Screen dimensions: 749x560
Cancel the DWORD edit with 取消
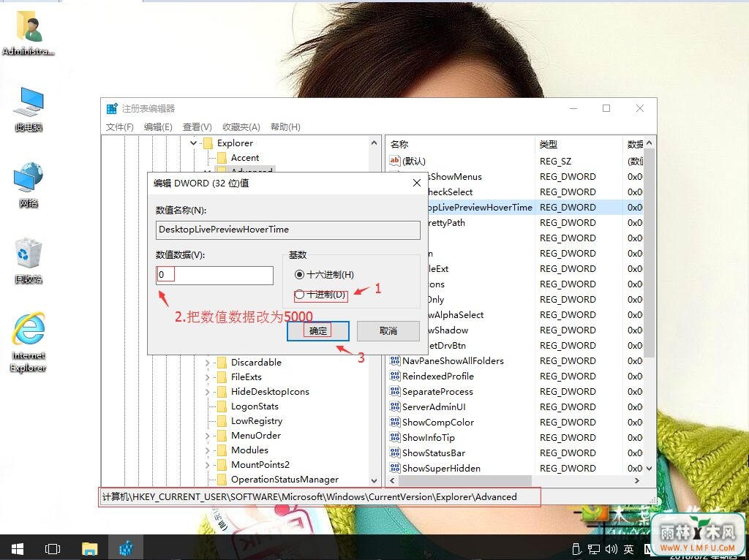tap(388, 331)
